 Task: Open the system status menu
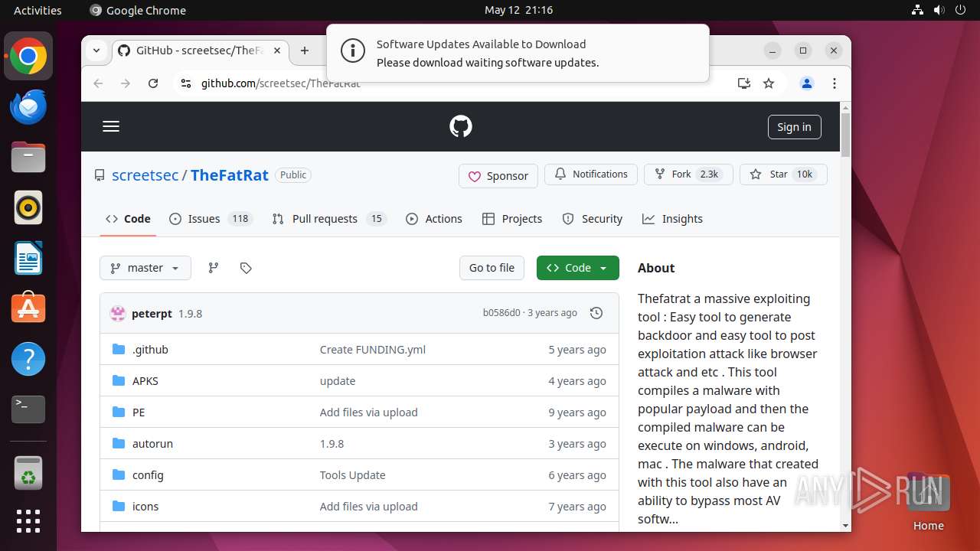coord(939,10)
